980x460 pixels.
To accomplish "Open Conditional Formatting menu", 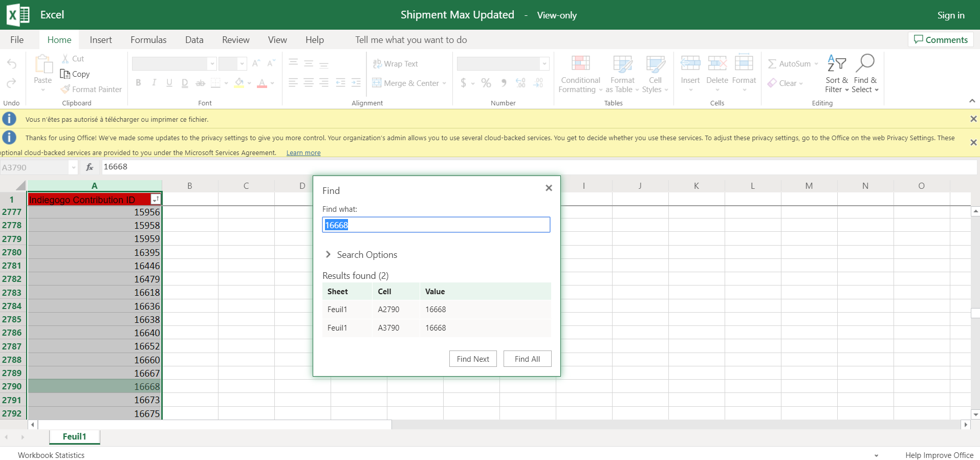I will tap(580, 74).
